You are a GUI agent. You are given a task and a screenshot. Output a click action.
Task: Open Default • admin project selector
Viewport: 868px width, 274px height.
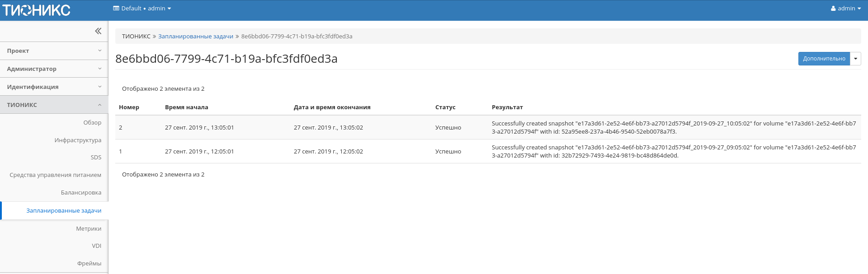(142, 9)
